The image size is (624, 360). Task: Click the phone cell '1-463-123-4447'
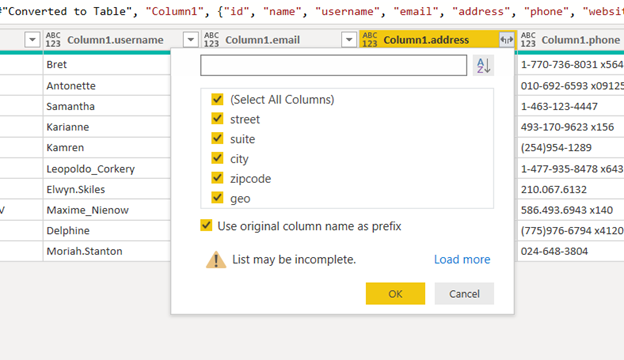(571, 106)
